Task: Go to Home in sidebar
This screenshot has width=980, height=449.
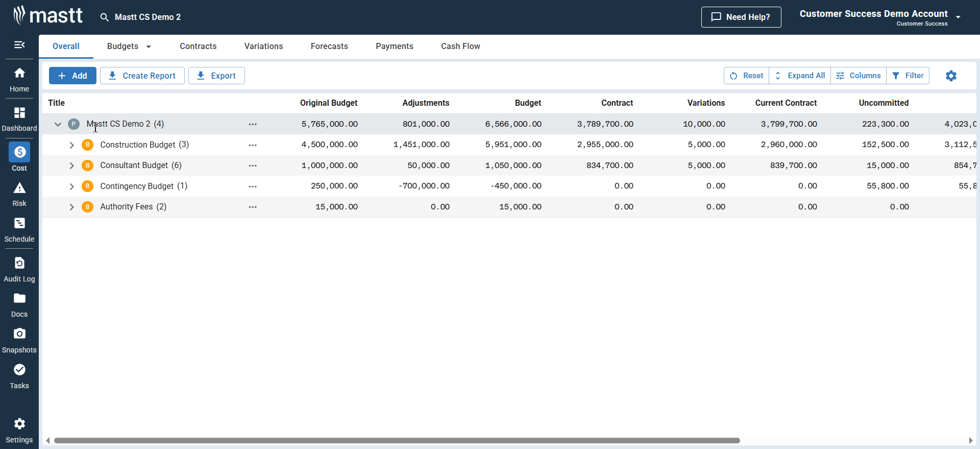Action: coord(19,80)
